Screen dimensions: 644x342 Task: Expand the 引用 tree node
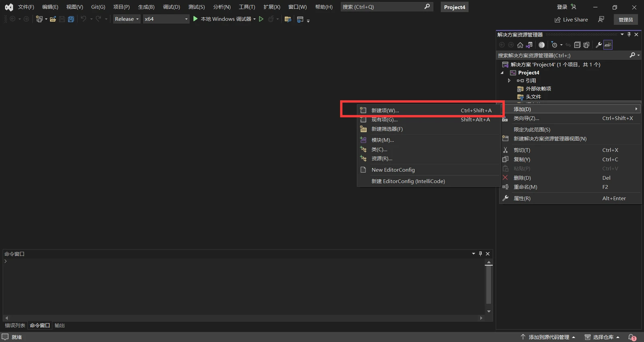click(x=509, y=80)
